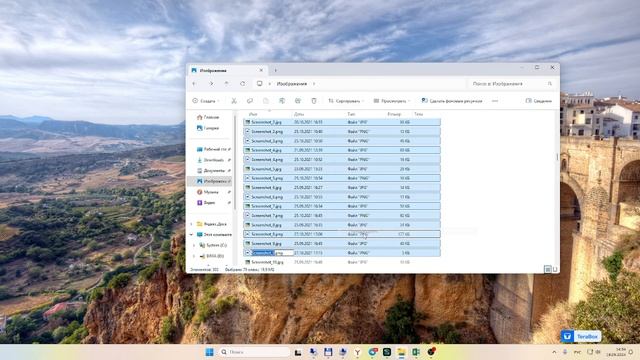
Task: Open new tab with plus button
Action: (276, 70)
